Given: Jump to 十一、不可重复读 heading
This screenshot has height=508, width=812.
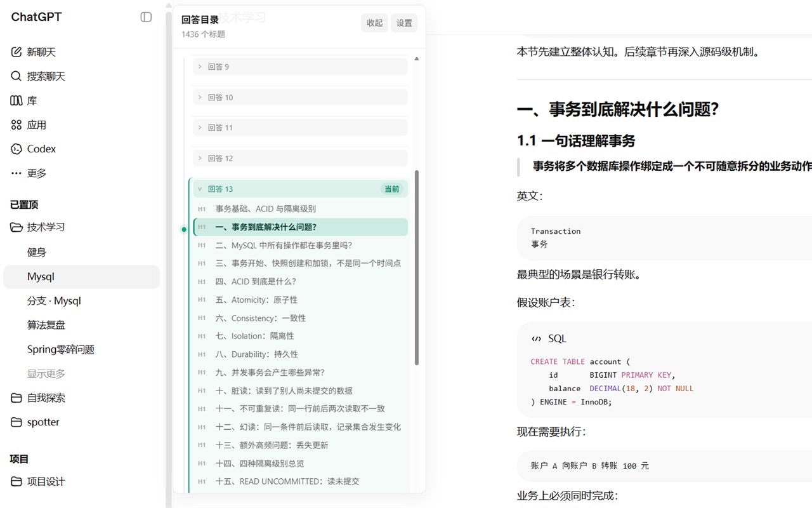Looking at the screenshot, I should (x=301, y=408).
